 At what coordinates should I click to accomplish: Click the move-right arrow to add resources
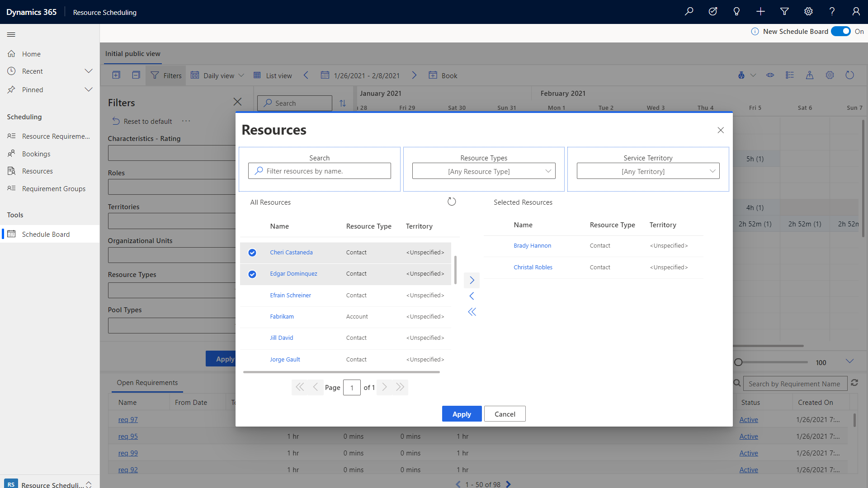pyautogui.click(x=472, y=281)
